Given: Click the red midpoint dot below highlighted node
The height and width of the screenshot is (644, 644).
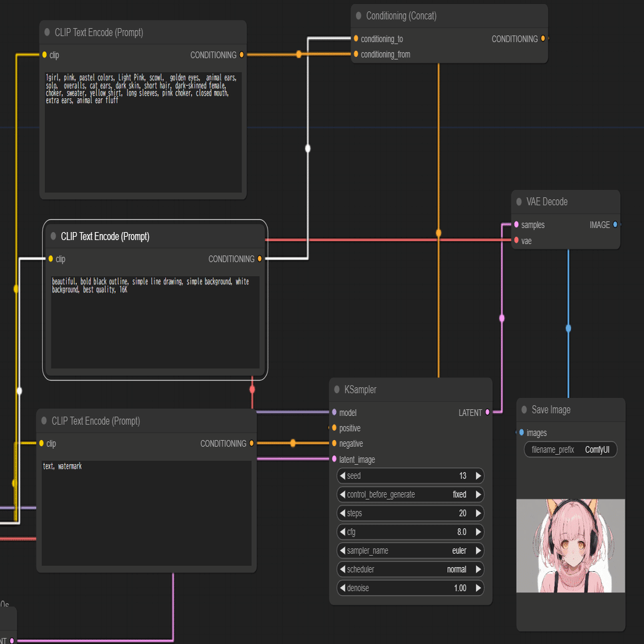Looking at the screenshot, I should (x=252, y=389).
